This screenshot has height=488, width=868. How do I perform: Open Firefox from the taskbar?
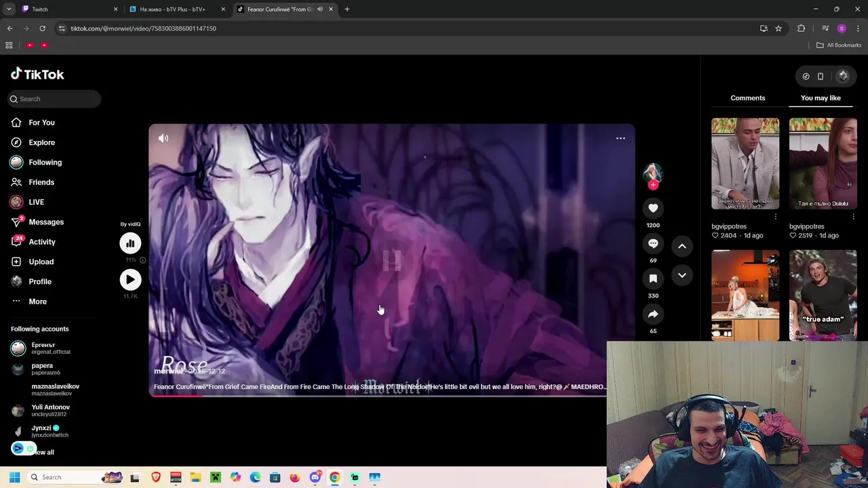pos(295,477)
